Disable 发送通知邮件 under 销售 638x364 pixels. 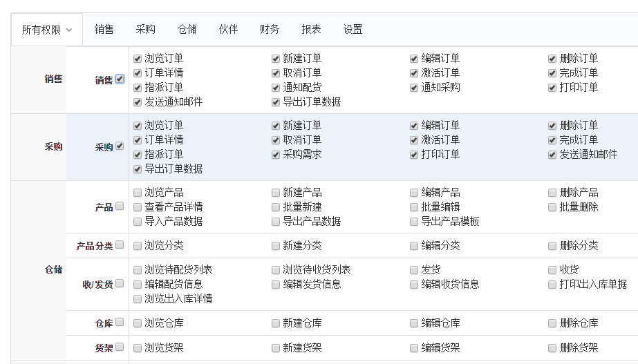(138, 102)
